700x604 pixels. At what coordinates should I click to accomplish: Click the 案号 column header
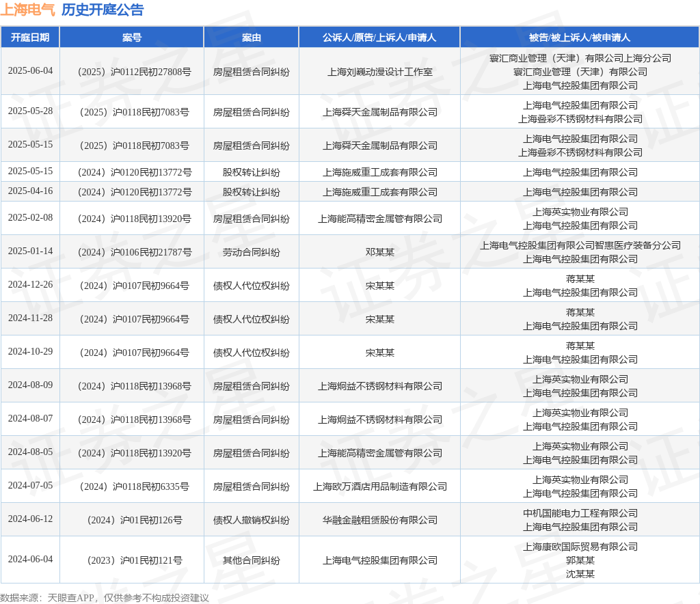coord(132,38)
